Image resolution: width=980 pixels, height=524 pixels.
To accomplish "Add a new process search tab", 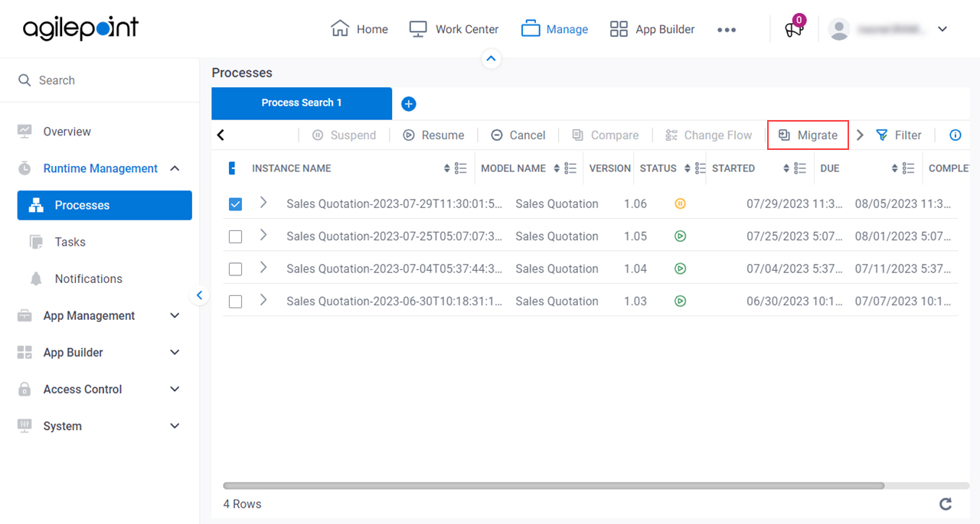I will coord(409,104).
